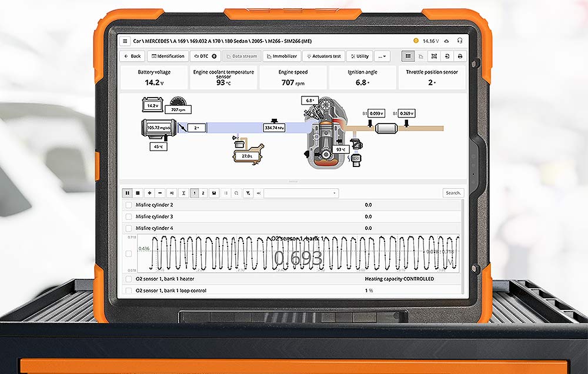Open the DTC tab
Screen dimensions: 588x374
(204, 56)
